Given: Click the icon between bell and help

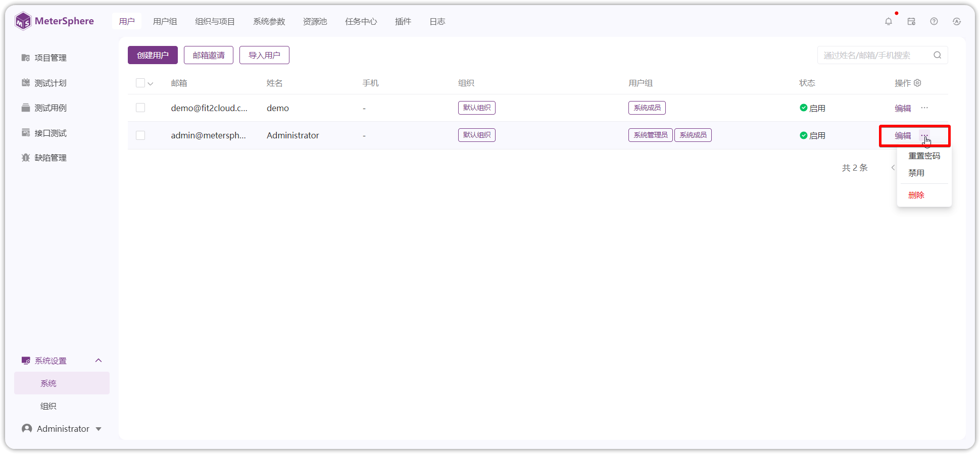Looking at the screenshot, I should [911, 21].
